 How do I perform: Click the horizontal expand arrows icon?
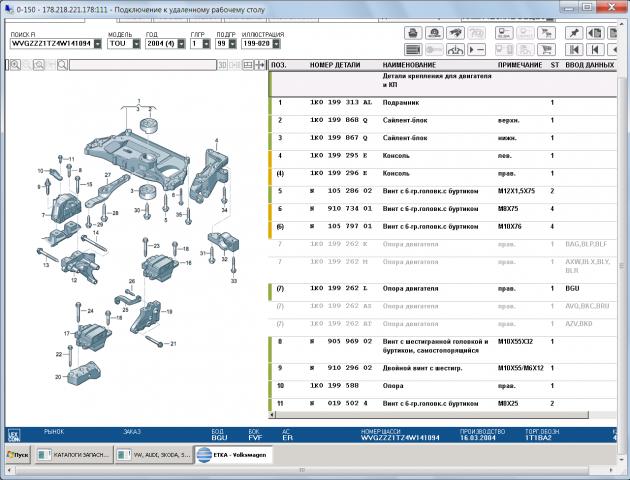[260, 65]
